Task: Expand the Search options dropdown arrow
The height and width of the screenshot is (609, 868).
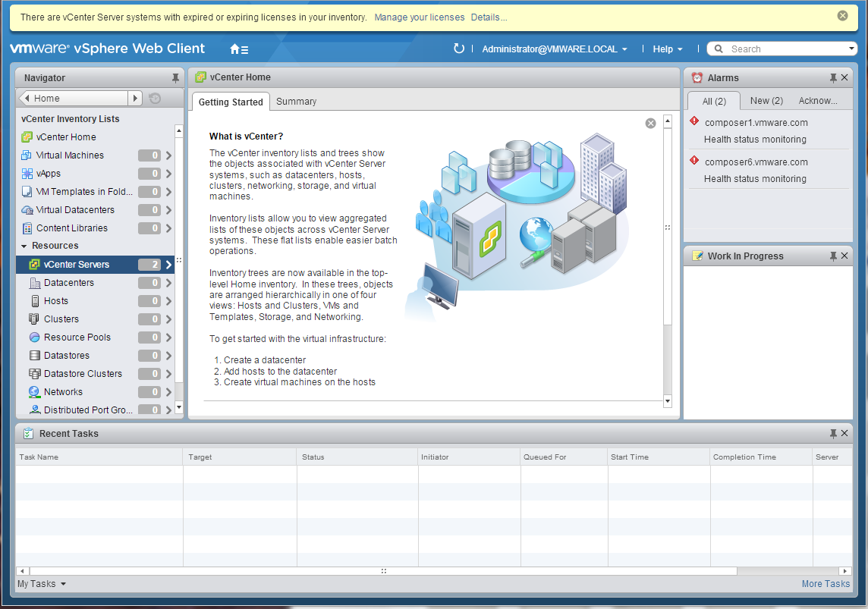Action: pos(852,49)
